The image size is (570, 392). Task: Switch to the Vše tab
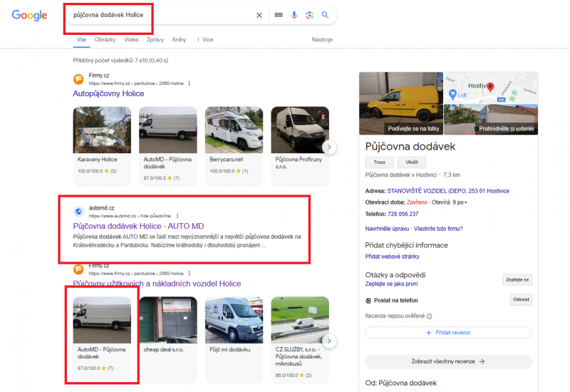click(81, 40)
